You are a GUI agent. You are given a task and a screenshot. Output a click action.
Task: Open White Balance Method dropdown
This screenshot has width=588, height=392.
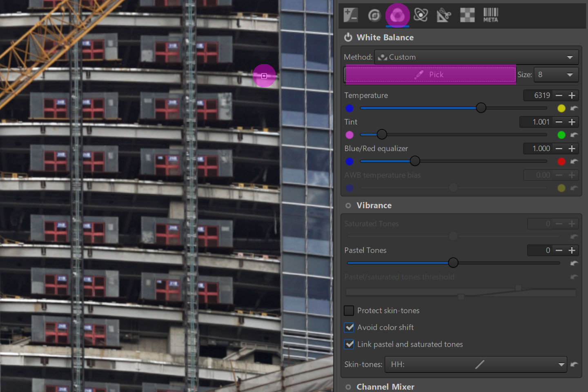coord(477,57)
